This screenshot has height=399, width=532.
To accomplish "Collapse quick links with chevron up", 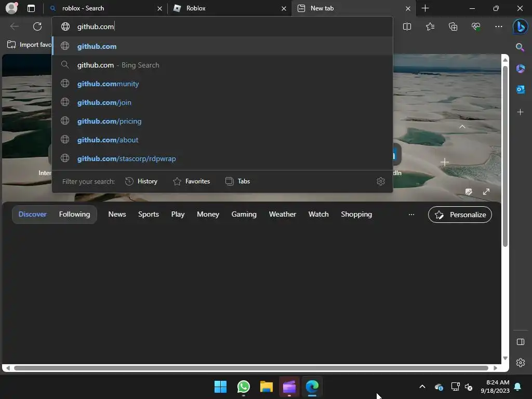I will tap(462, 127).
